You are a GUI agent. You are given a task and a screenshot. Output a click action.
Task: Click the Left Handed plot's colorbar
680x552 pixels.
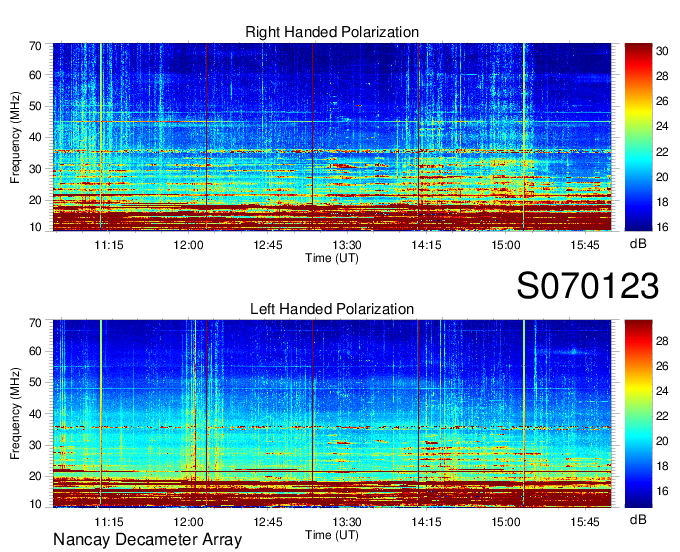[x=638, y=414]
